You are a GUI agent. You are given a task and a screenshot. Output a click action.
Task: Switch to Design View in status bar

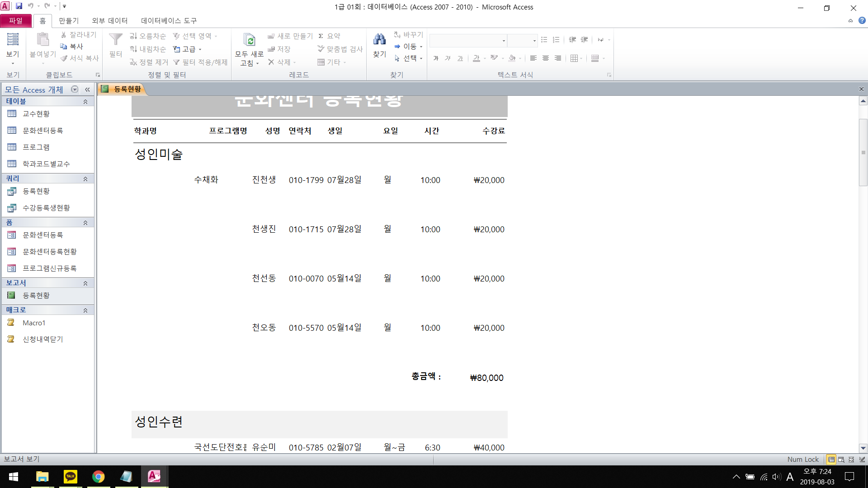[862, 460]
